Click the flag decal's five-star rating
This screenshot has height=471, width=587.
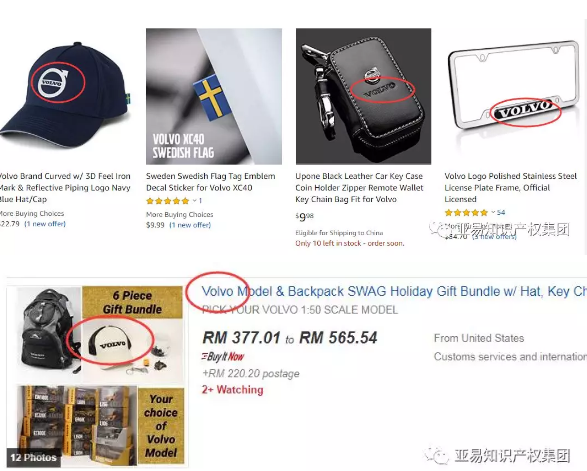[x=168, y=201]
